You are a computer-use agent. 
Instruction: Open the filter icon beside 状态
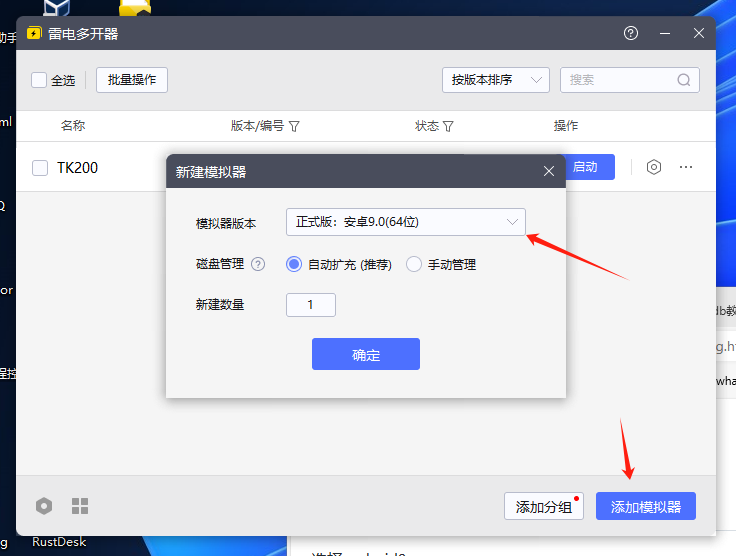448,127
